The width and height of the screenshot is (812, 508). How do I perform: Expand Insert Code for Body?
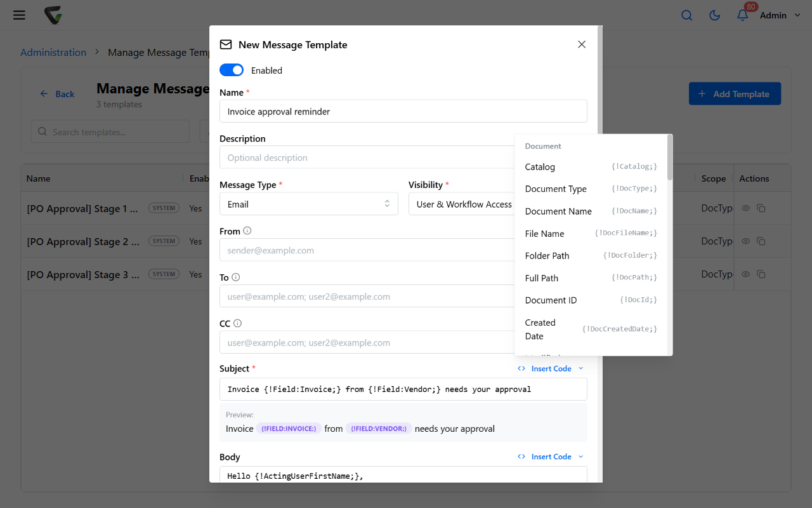coord(551,457)
